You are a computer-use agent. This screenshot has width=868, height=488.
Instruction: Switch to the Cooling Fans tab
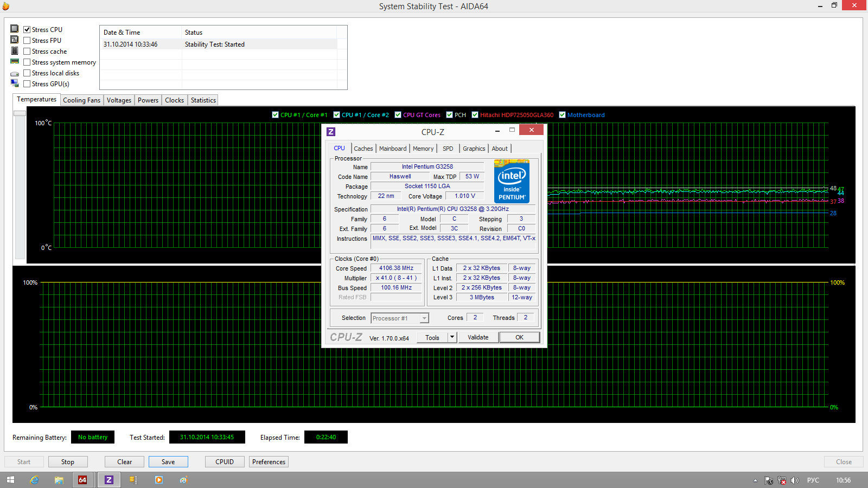81,100
